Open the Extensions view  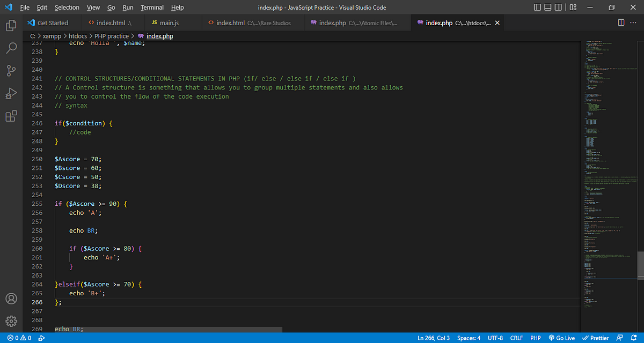point(11,116)
